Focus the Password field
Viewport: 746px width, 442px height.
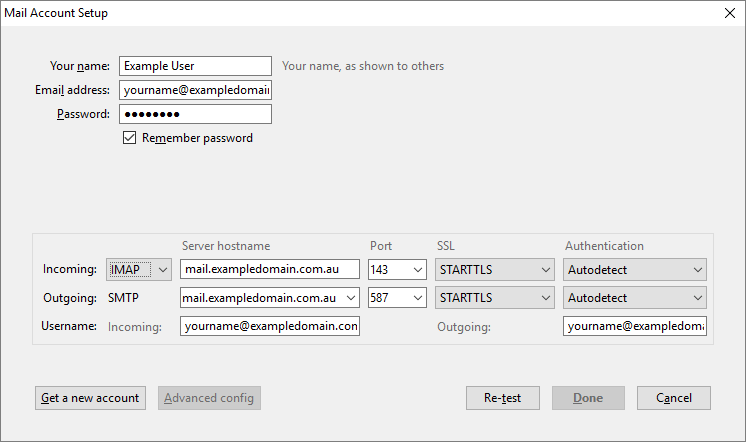195,114
